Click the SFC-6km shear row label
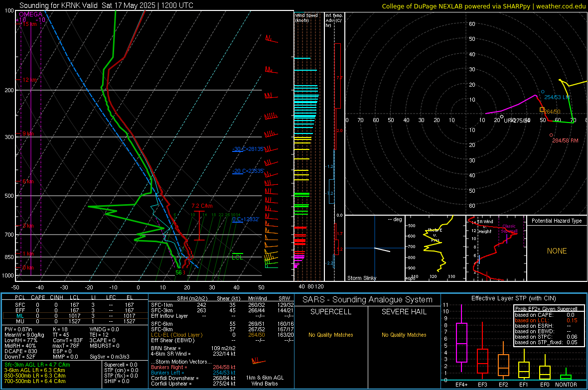588x390 pixels. pos(162,324)
